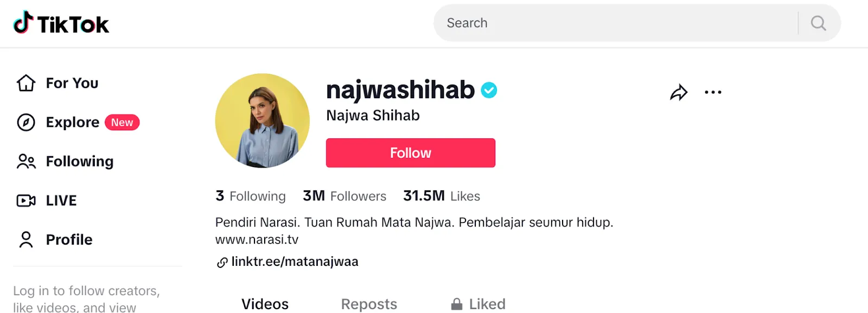Click the Profile person icon
Viewport: 868px width, 313px height.
(x=26, y=239)
